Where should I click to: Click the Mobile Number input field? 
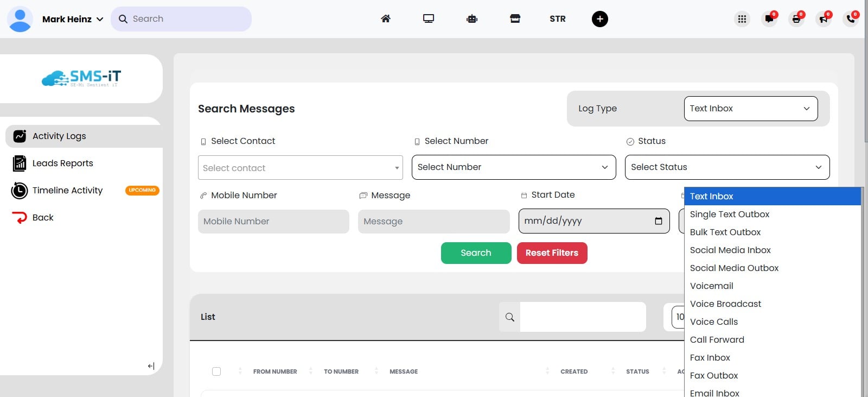point(273,222)
